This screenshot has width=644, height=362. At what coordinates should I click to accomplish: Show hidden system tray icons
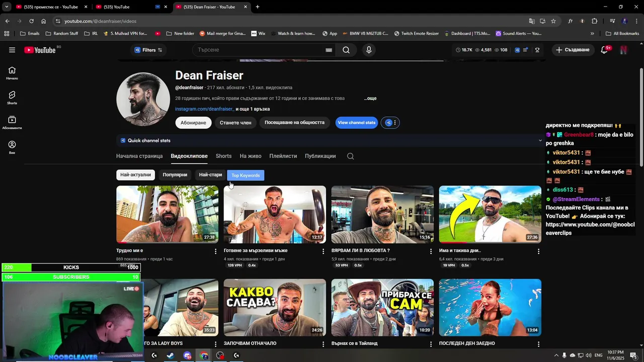point(556,355)
